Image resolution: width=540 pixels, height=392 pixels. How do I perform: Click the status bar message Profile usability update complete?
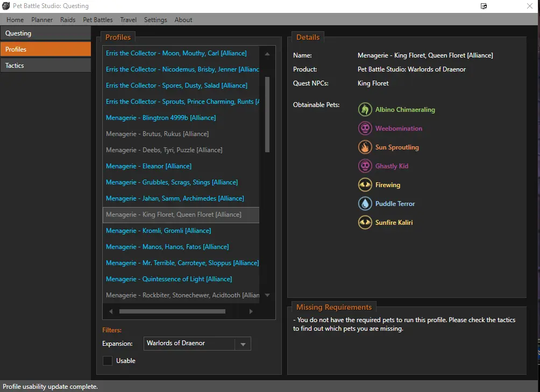coord(50,387)
